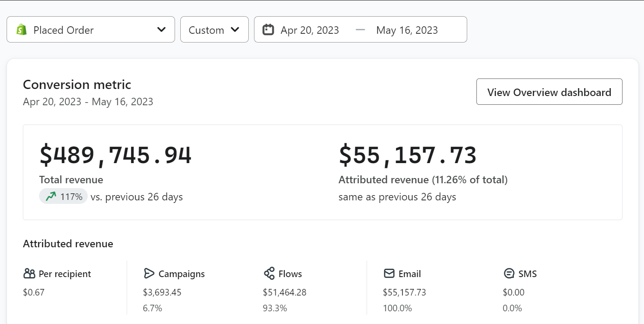Image resolution: width=644 pixels, height=324 pixels.
Task: Click the 6.7% campaigns percentage
Action: 153,308
